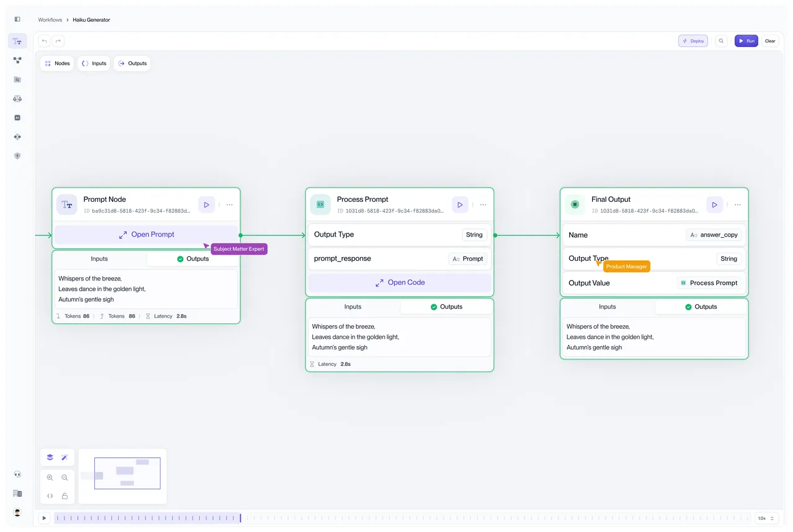
Task: Click the layers stack icon
Action: point(50,458)
